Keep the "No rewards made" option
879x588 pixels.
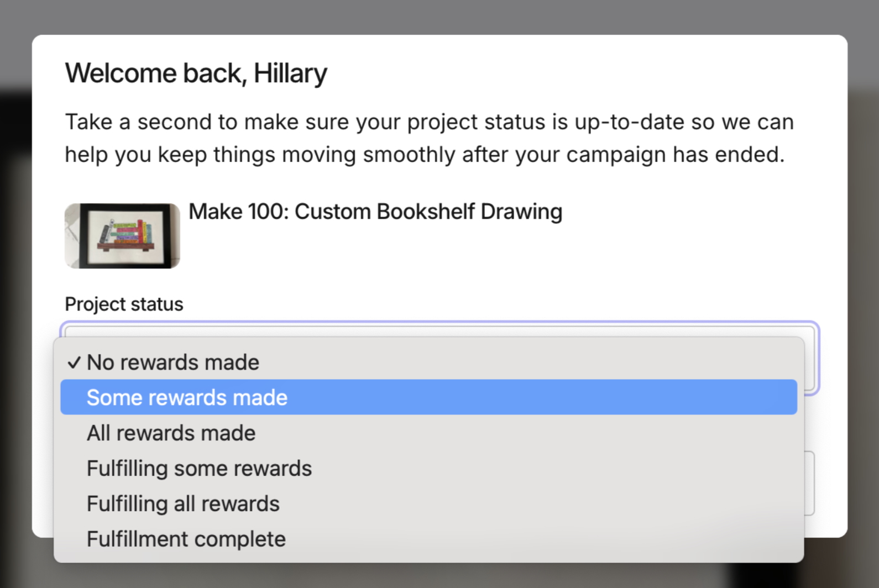coord(172,363)
